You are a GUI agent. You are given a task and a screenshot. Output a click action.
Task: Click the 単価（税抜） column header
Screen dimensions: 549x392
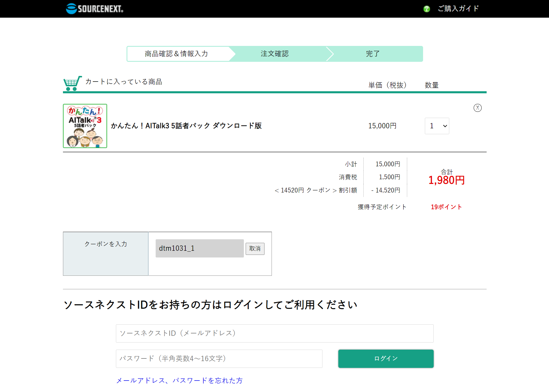387,85
